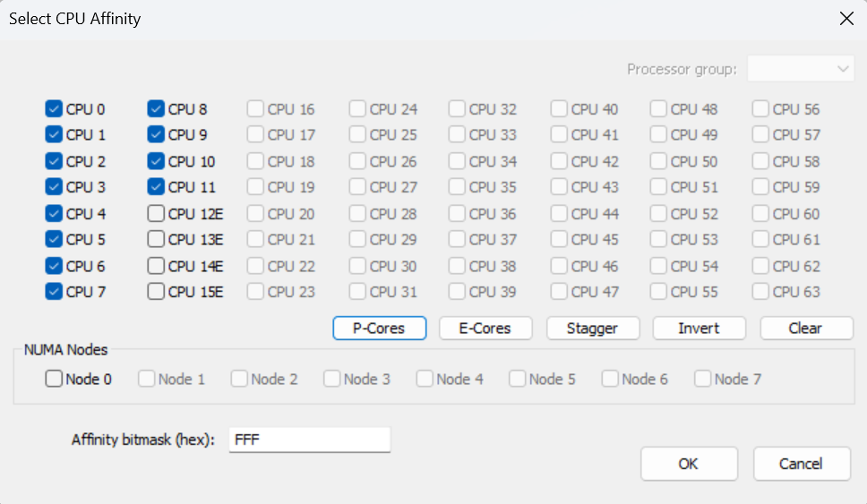This screenshot has height=504, width=867.
Task: Close the Select CPU Affinity window
Action: click(846, 19)
